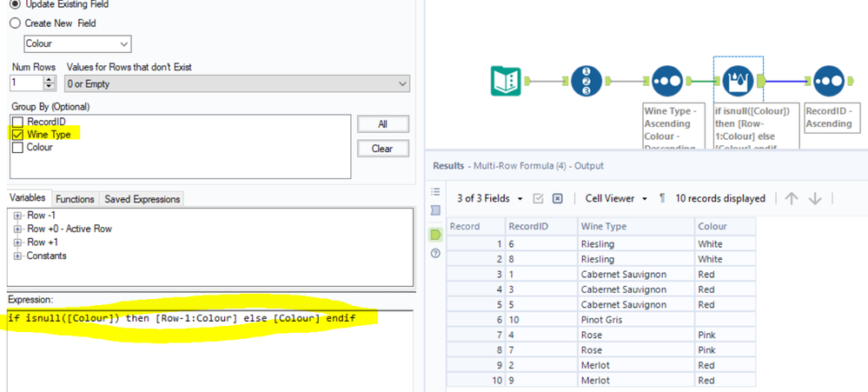Expand the Row -1 variables node
The image size is (868, 392).
point(17,216)
